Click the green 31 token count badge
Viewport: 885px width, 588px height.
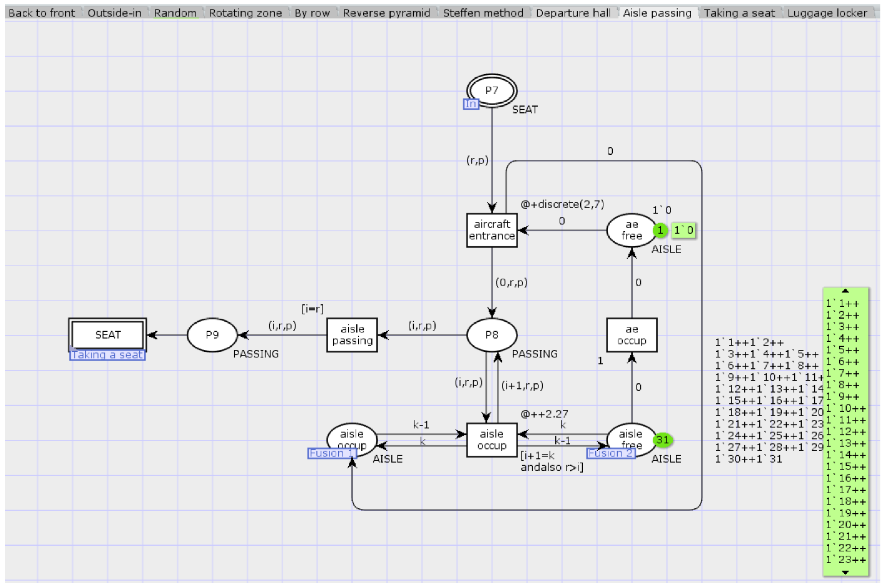click(662, 440)
